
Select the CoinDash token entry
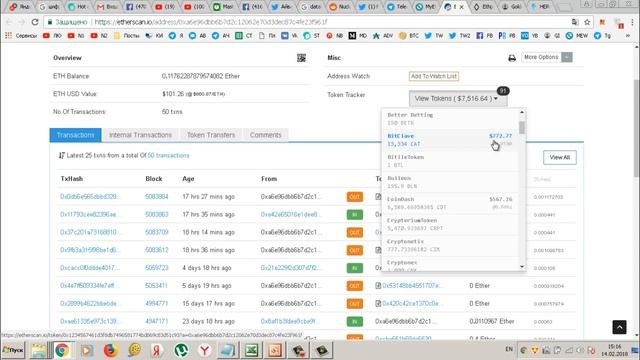[450, 203]
